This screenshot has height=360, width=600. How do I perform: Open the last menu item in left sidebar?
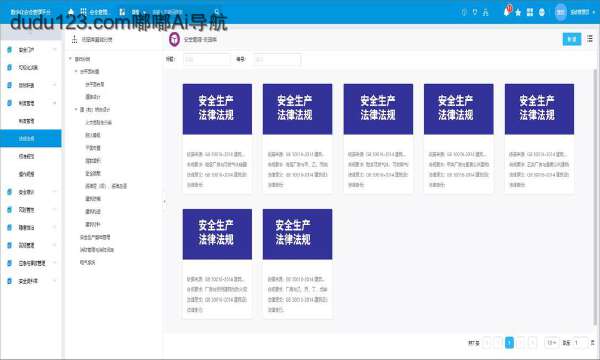31,281
